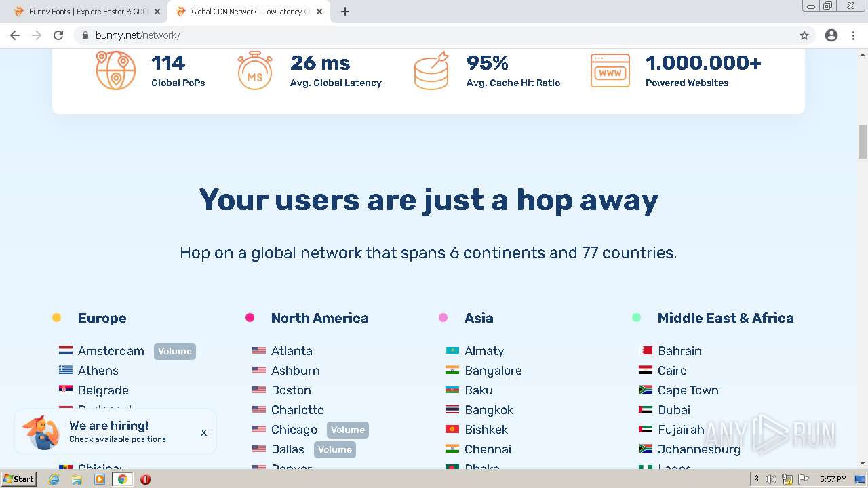
Task: Close the Global CDN Network tab
Action: click(x=319, y=12)
